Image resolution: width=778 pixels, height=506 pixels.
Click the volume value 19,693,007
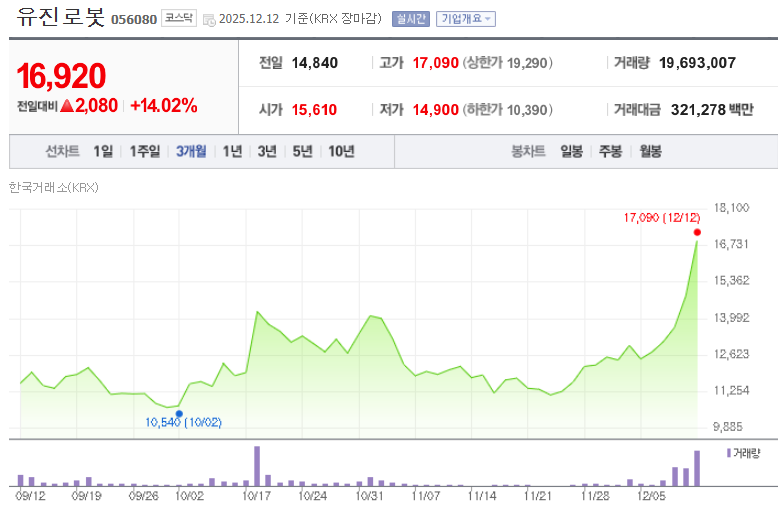click(697, 63)
